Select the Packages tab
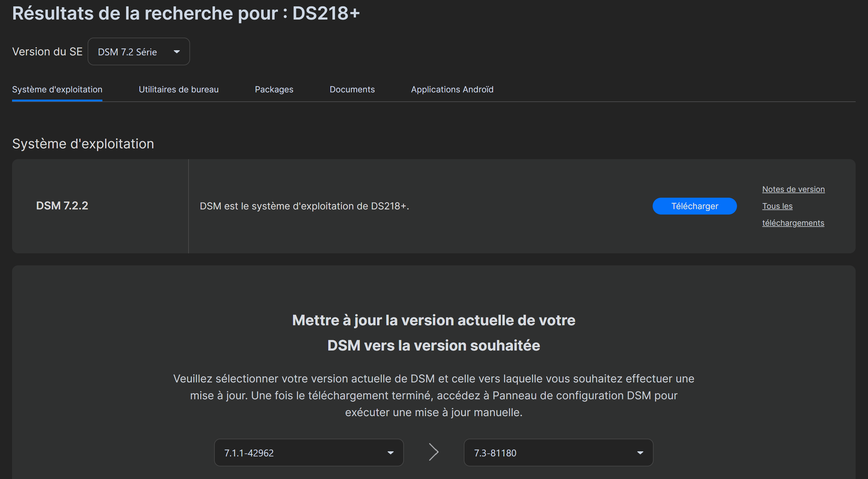 [x=273, y=89]
